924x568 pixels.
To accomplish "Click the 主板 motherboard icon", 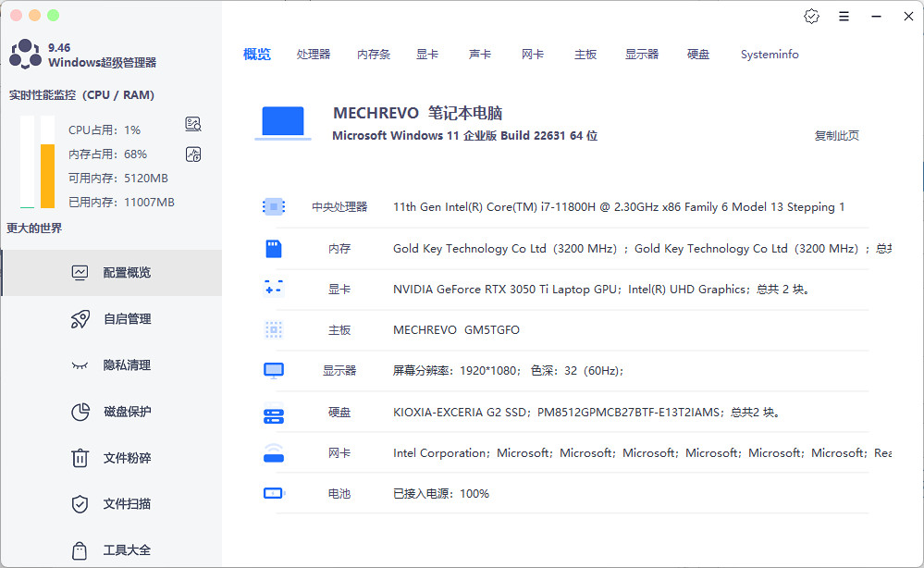I will point(274,330).
